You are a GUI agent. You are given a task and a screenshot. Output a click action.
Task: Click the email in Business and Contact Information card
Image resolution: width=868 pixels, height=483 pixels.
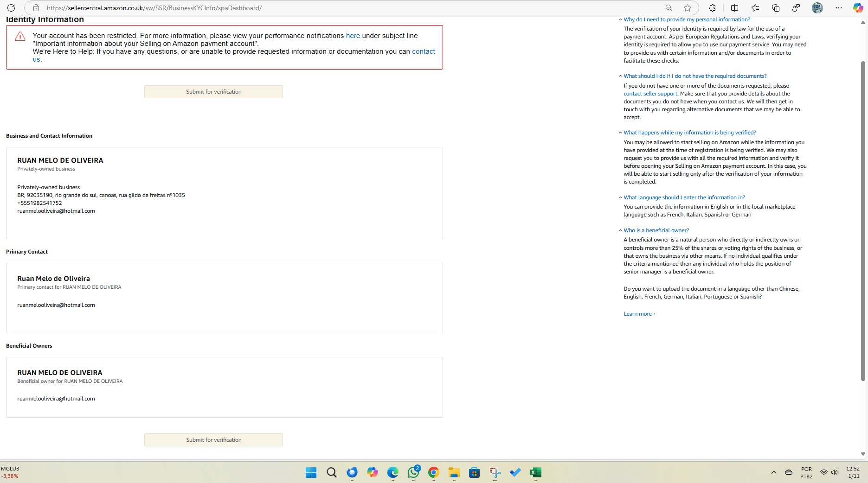pos(56,211)
